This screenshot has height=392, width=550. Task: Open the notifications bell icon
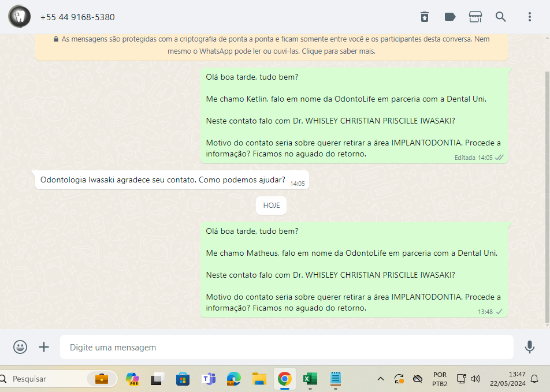pyautogui.click(x=534, y=379)
